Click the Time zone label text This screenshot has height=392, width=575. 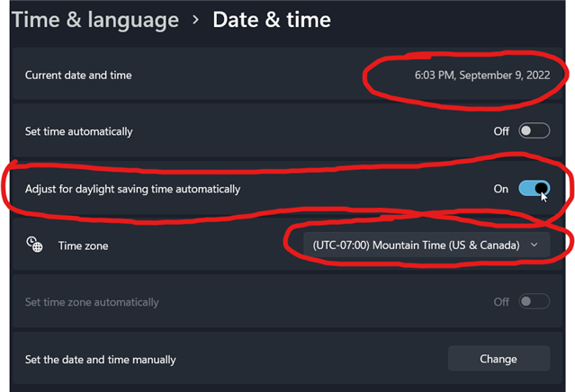click(x=84, y=245)
